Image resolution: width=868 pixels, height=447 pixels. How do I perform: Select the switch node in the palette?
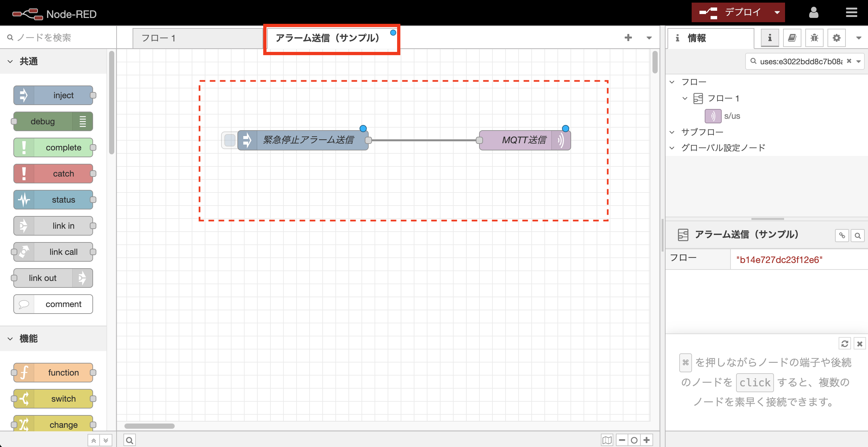pyautogui.click(x=53, y=398)
